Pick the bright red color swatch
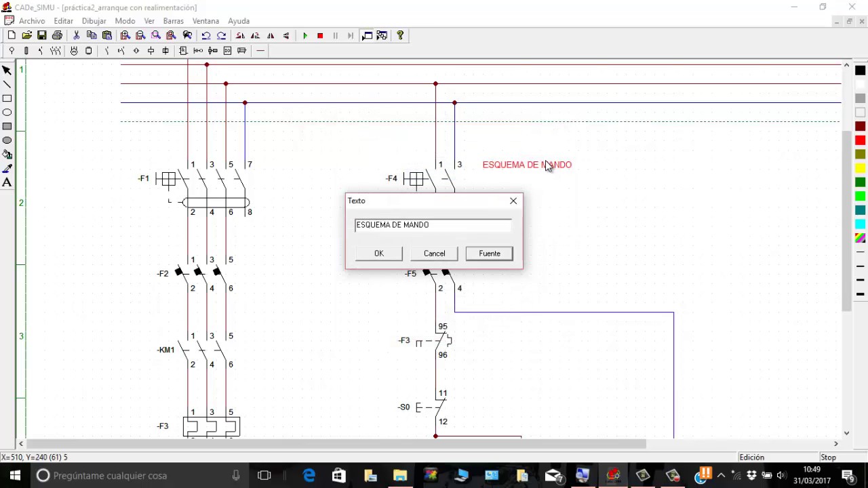Viewport: 868px width, 488px height. [x=860, y=140]
